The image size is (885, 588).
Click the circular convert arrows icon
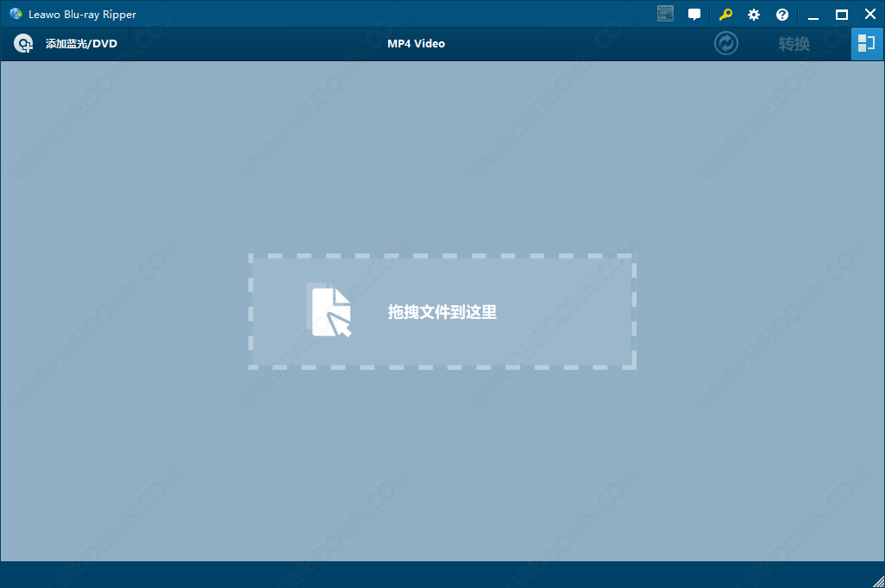[726, 44]
